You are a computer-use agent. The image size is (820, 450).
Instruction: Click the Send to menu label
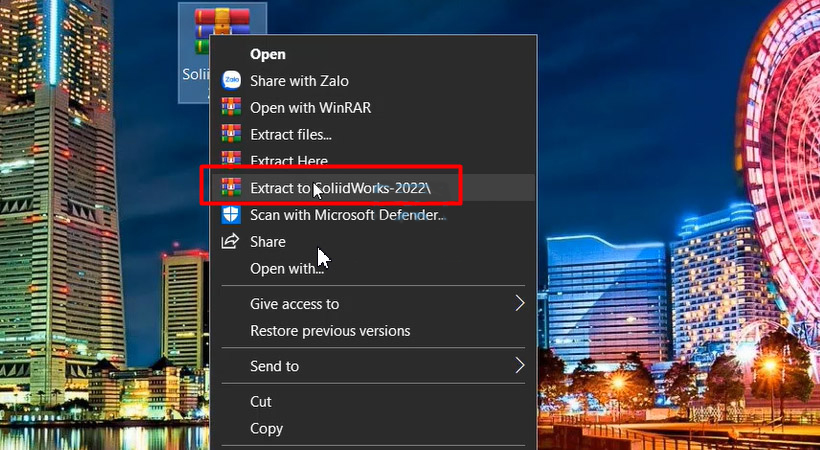pos(274,366)
